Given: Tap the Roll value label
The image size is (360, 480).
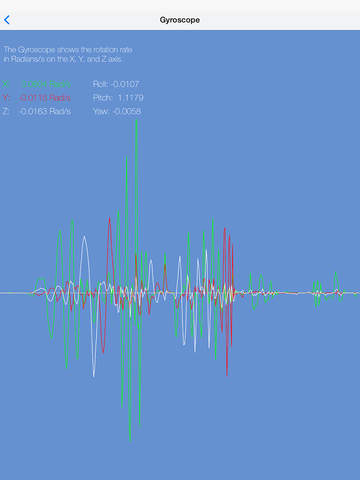Looking at the screenshot, I should [x=116, y=84].
